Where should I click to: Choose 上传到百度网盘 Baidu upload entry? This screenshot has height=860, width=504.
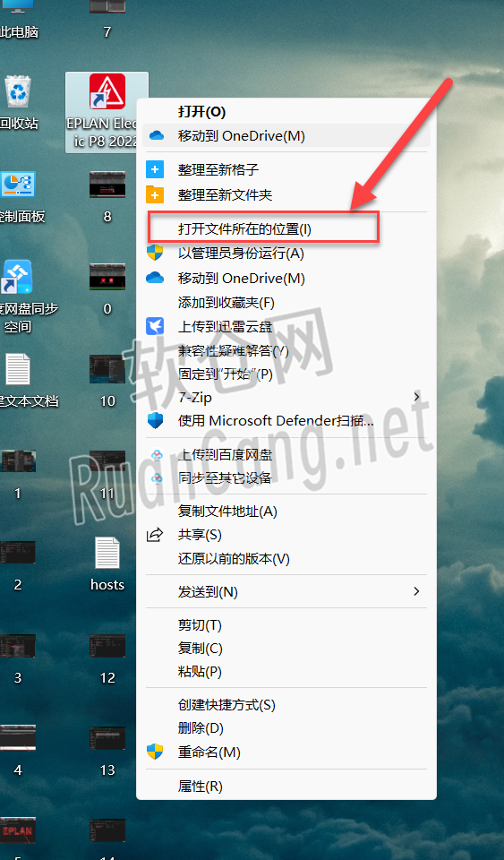point(286,455)
